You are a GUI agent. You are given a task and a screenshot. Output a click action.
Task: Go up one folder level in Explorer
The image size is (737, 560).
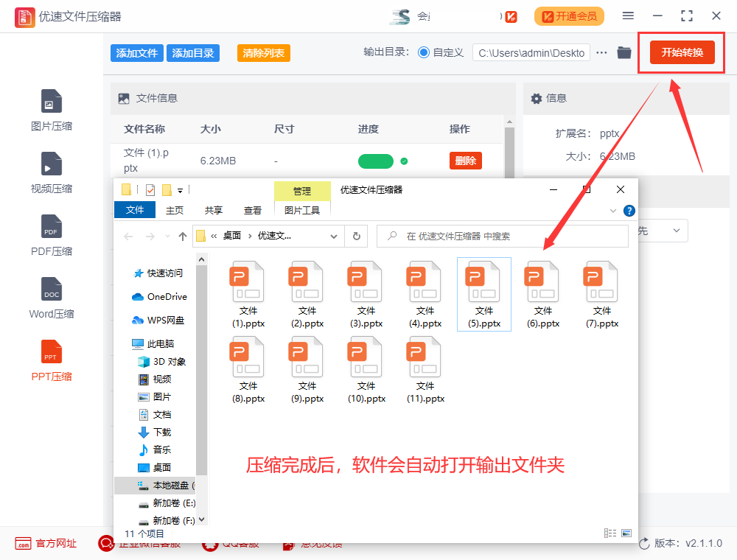(x=182, y=237)
